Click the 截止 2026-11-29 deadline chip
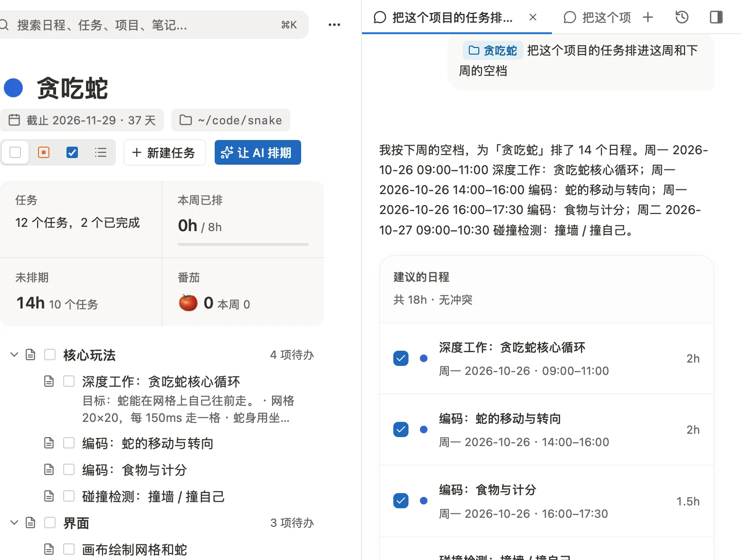Image resolution: width=741 pixels, height=560 pixels. 83,120
